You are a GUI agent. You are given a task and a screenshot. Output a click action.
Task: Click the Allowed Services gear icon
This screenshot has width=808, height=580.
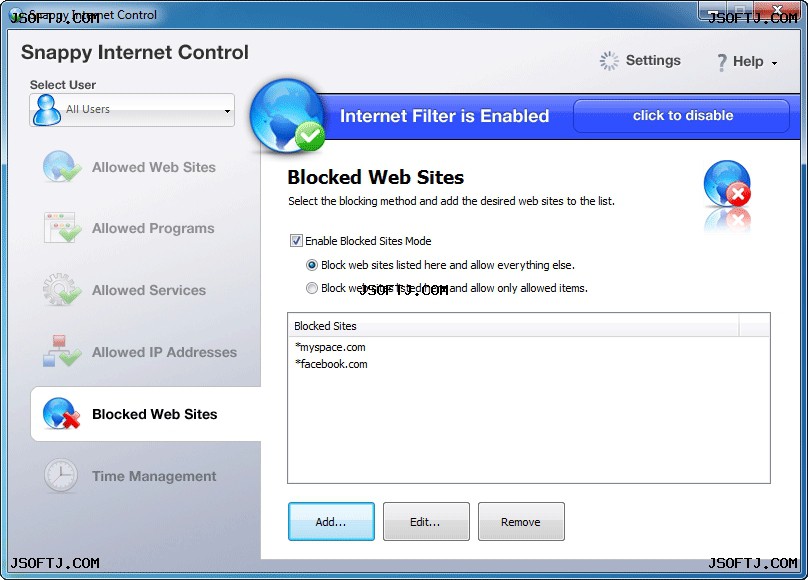pos(62,289)
